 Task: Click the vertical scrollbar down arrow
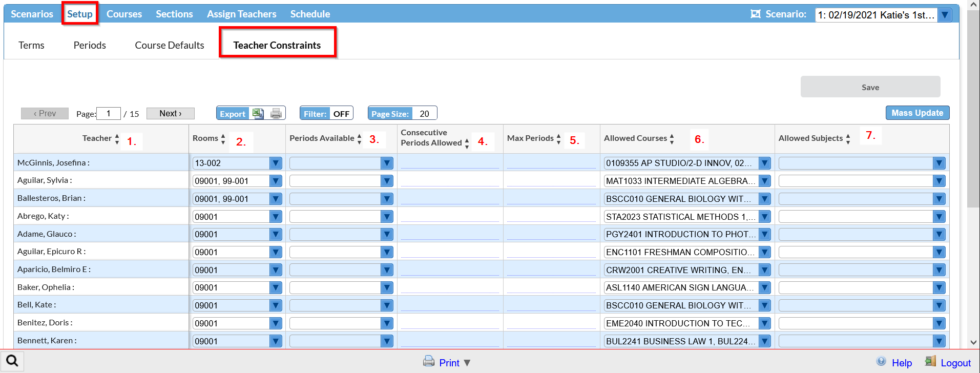pos(973,343)
